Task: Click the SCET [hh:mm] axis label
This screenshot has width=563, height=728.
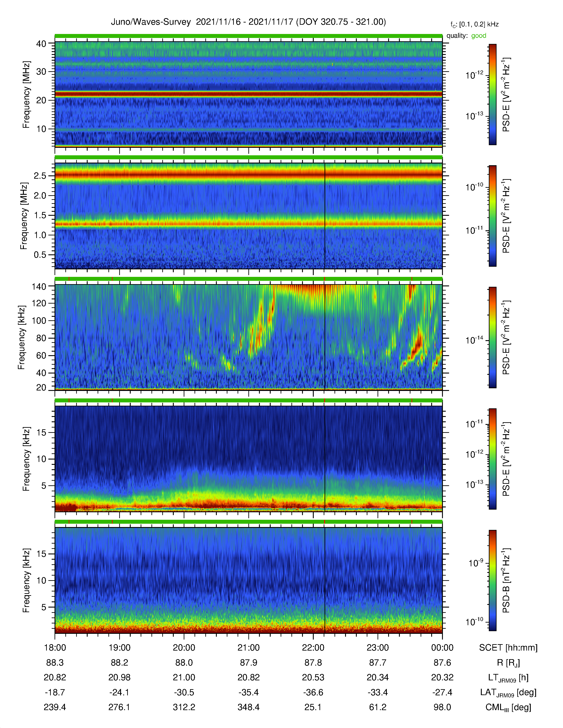Action: pos(508,648)
